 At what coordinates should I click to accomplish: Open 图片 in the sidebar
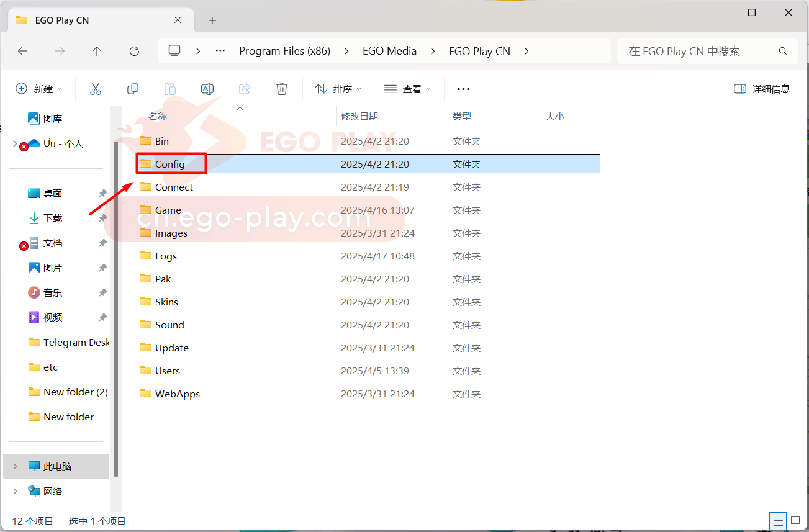pyautogui.click(x=45, y=268)
